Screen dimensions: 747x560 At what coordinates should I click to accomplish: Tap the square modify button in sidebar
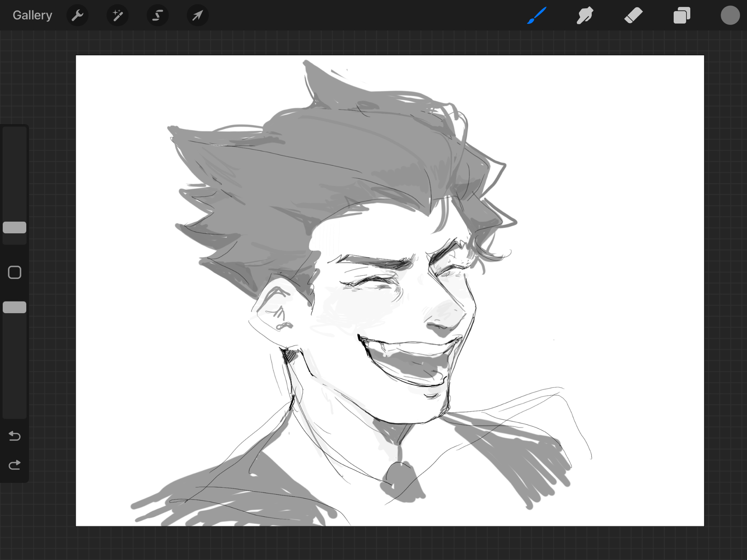click(15, 273)
